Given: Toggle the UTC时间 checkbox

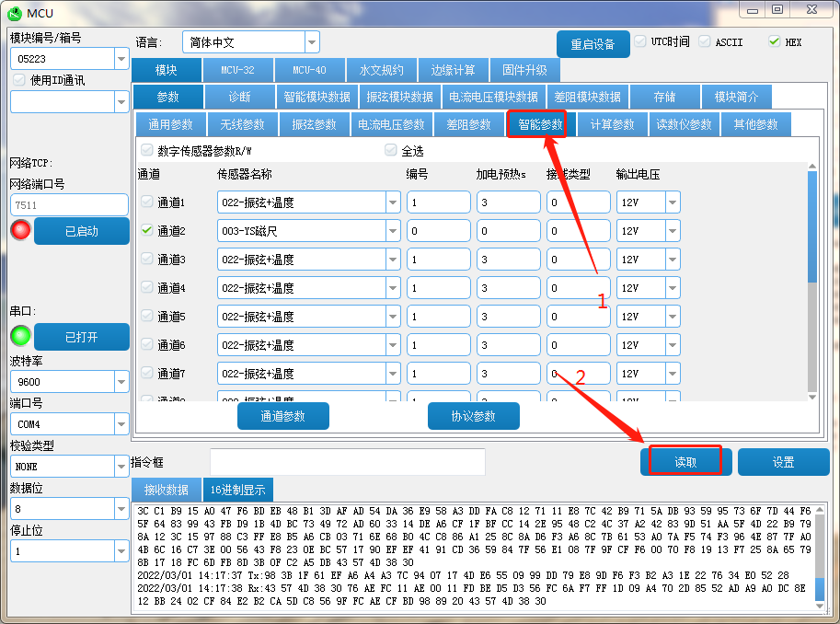Looking at the screenshot, I should [640, 41].
